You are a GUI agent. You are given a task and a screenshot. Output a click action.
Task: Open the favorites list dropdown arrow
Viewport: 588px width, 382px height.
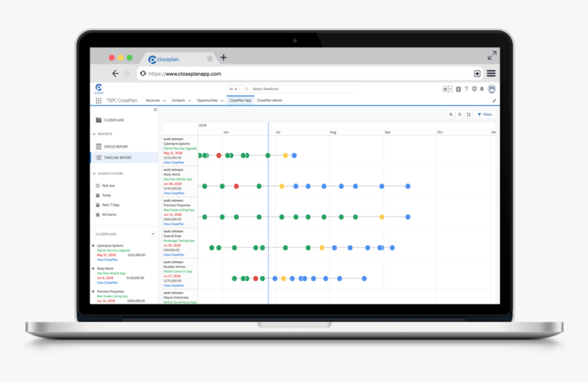point(451,89)
